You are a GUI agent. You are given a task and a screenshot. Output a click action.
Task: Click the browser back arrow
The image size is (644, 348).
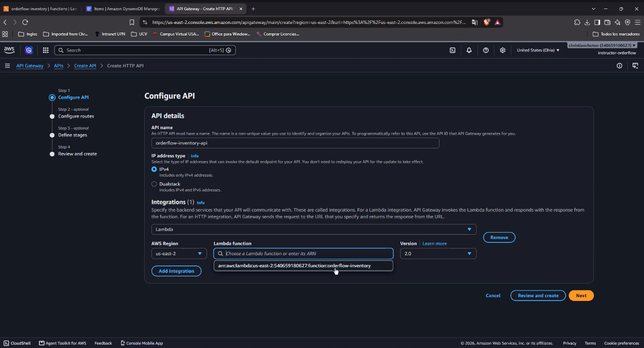point(5,22)
